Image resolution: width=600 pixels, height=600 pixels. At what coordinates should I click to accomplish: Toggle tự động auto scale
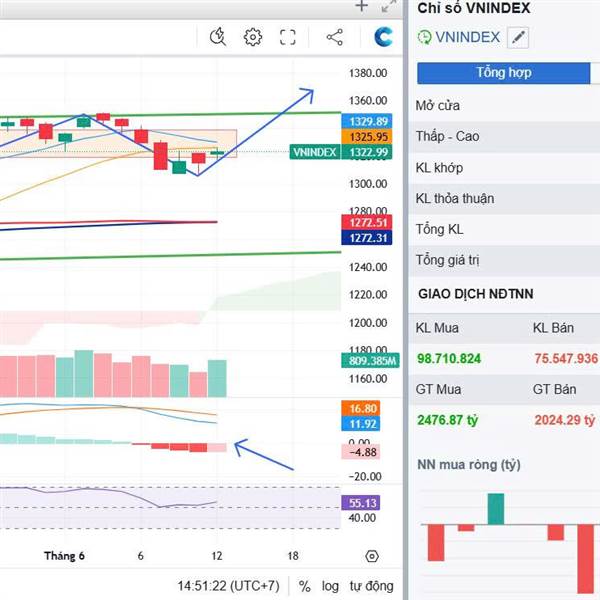coord(371,586)
